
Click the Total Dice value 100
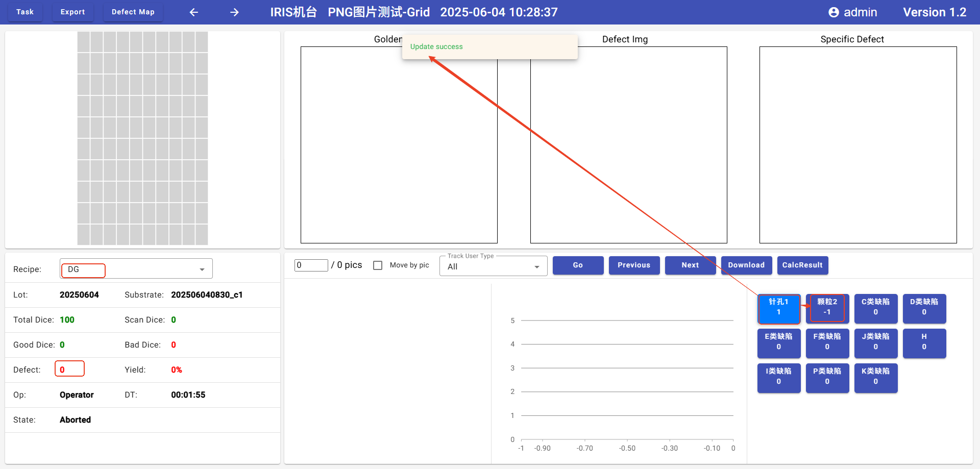(67, 320)
